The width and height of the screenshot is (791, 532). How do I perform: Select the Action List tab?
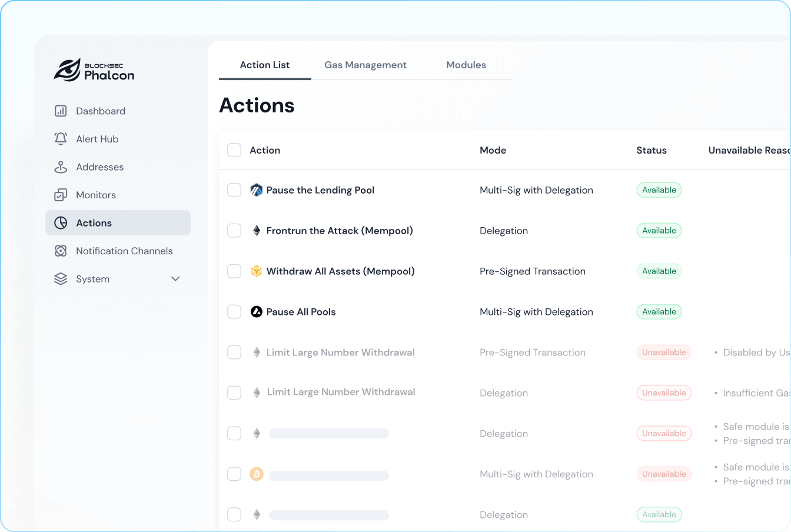[265, 65]
